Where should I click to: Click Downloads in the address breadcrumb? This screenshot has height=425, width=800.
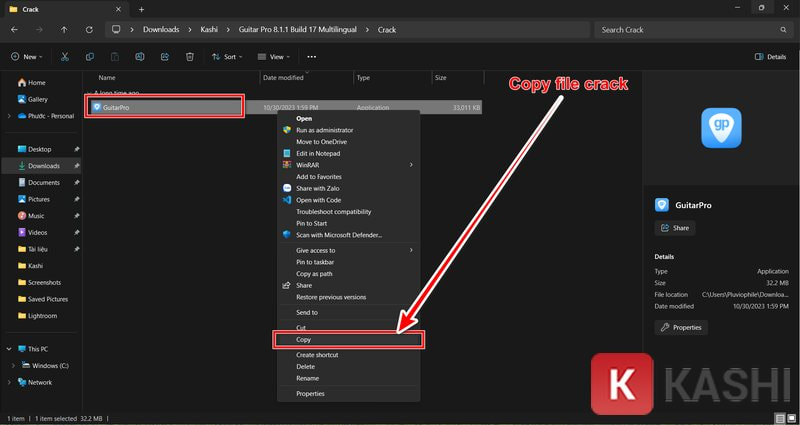[161, 30]
